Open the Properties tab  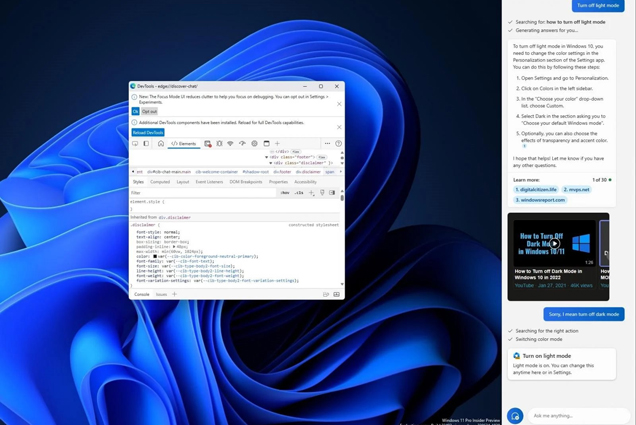pos(278,182)
